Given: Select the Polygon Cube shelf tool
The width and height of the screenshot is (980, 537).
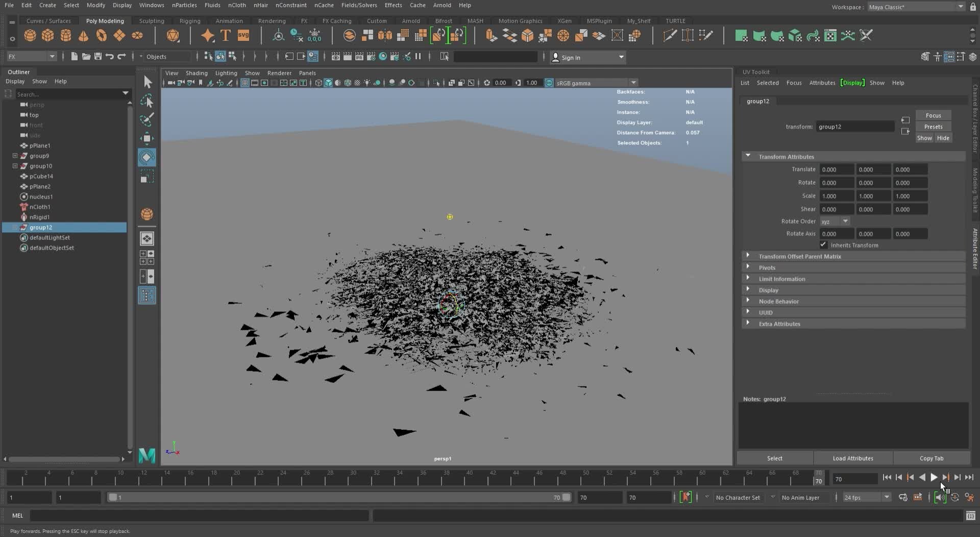Looking at the screenshot, I should (47, 35).
